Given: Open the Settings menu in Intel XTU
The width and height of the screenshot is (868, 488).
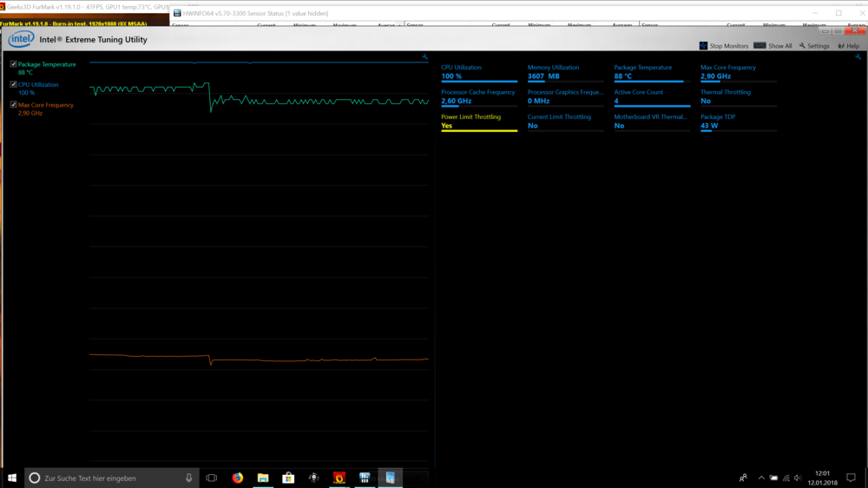Looking at the screenshot, I should [x=814, y=46].
